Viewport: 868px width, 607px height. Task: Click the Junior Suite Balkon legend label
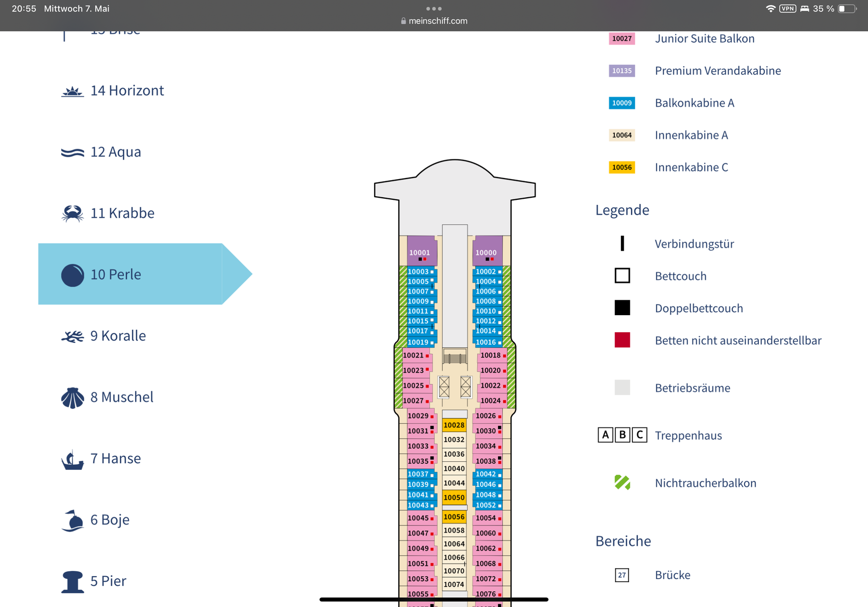click(704, 39)
